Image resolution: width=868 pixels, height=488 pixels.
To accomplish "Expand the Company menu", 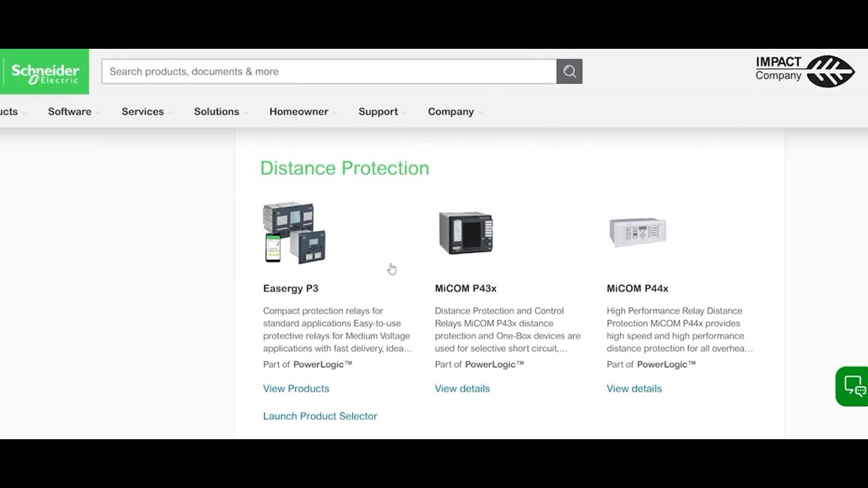I will [x=455, y=112].
